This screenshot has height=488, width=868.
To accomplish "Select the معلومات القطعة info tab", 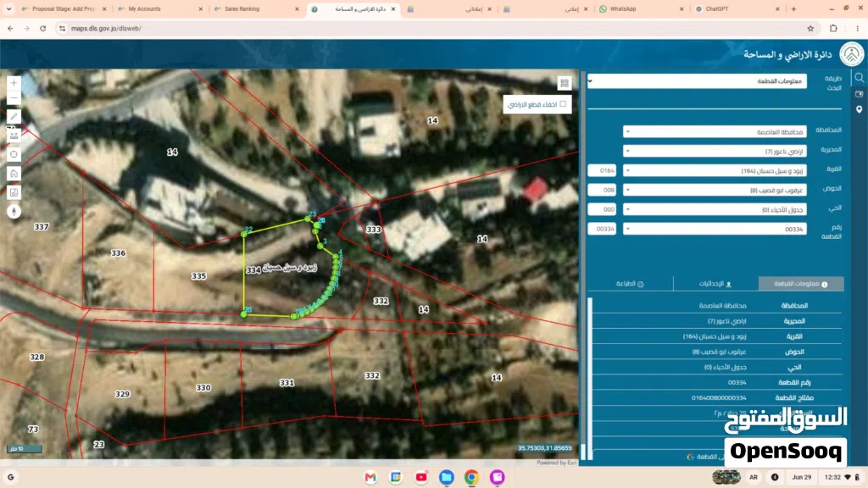I will tap(801, 283).
